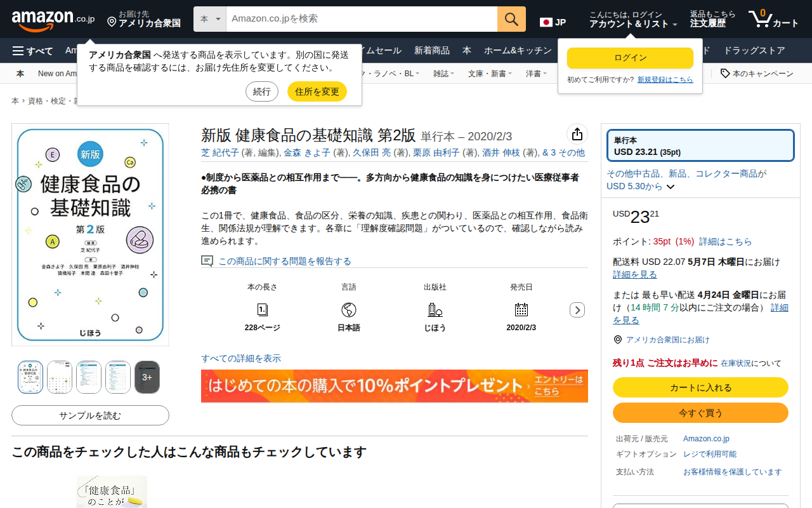Click the next arrow in details carousel

pyautogui.click(x=577, y=310)
